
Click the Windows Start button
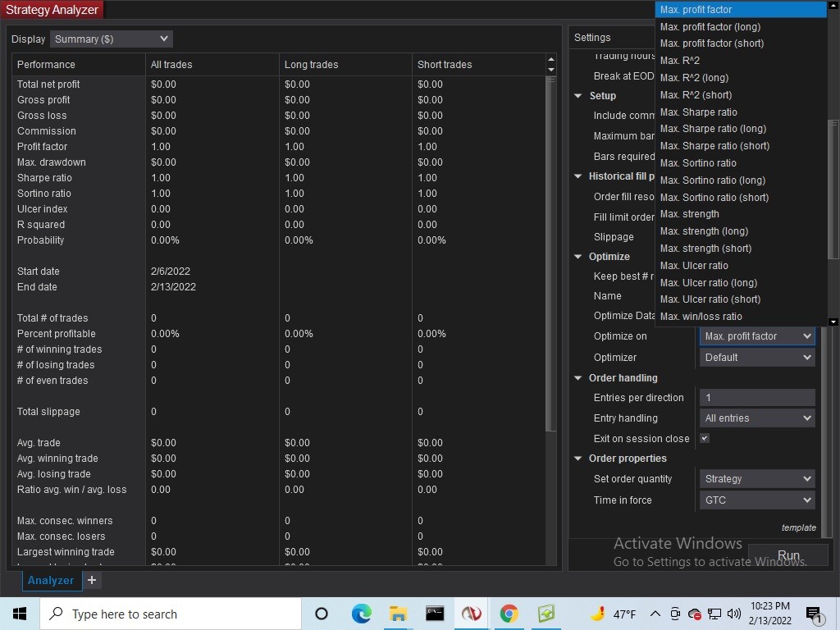coord(20,614)
